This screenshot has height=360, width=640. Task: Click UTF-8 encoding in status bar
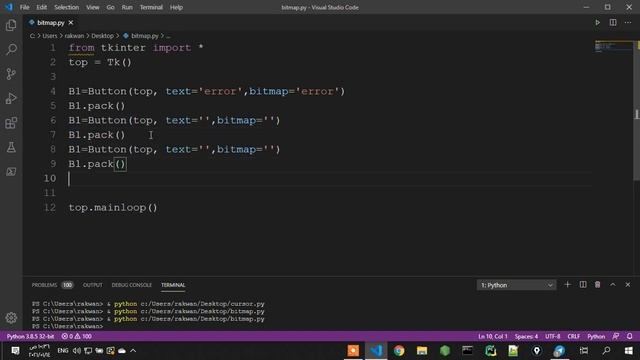[x=553, y=336]
